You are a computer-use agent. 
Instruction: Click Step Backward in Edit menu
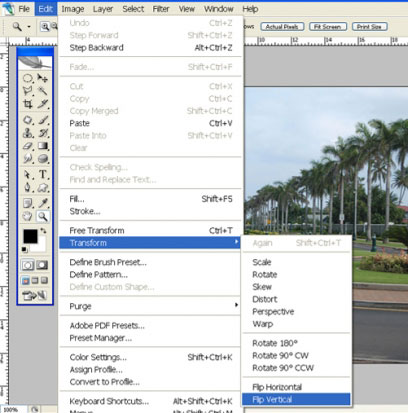pos(150,48)
